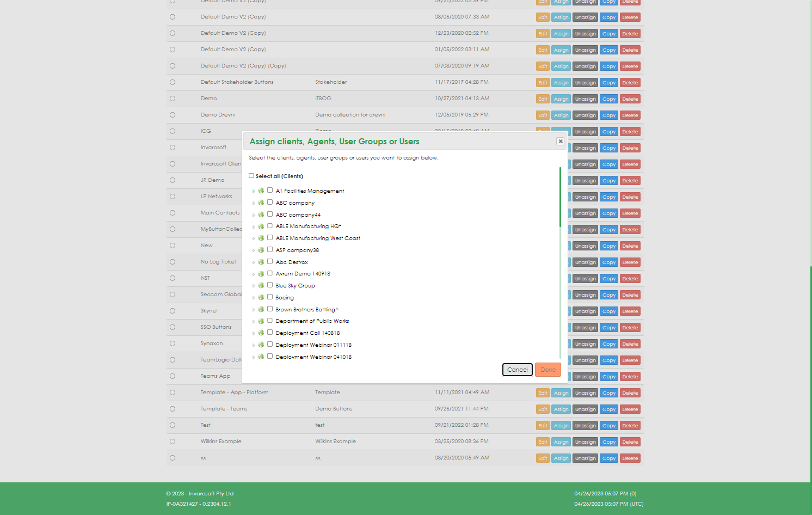This screenshot has height=515, width=812.
Task: Close the Assign clients dialog with X
Action: click(x=561, y=141)
